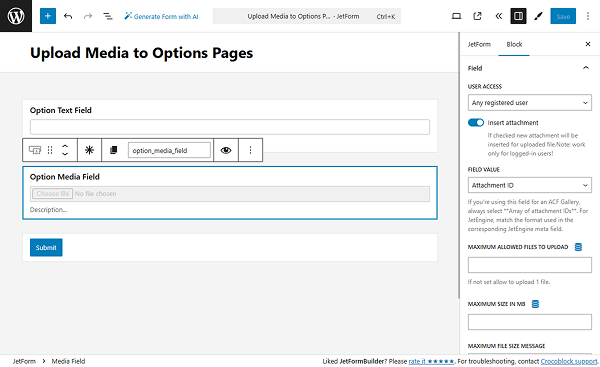Image resolution: width=600 pixels, height=367 pixels.
Task: Toggle the settings sidebar panel
Action: pyautogui.click(x=518, y=16)
